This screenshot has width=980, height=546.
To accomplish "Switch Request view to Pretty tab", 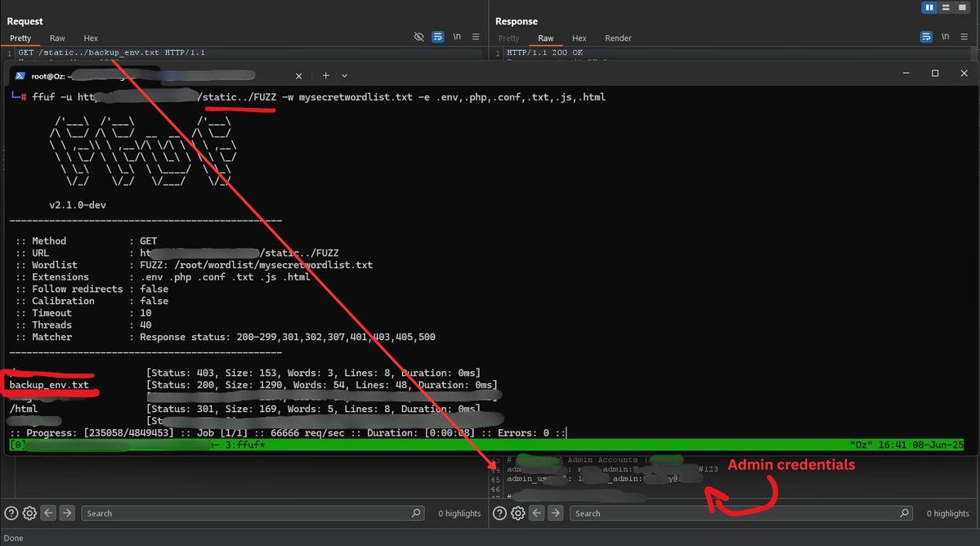I will [20, 38].
